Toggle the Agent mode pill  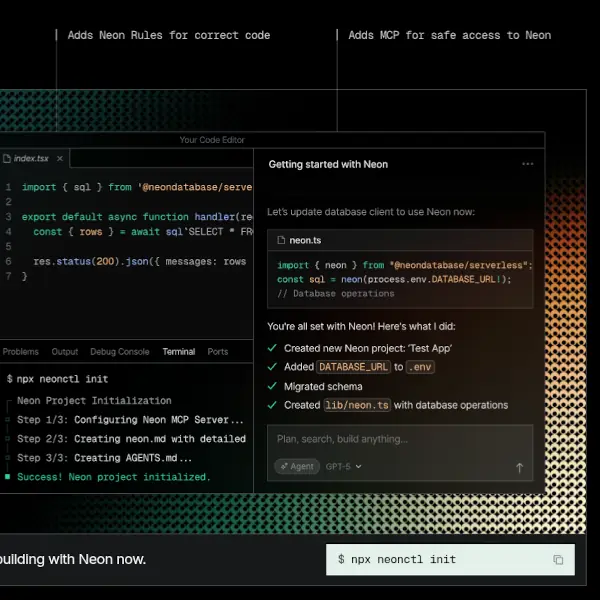(x=296, y=466)
